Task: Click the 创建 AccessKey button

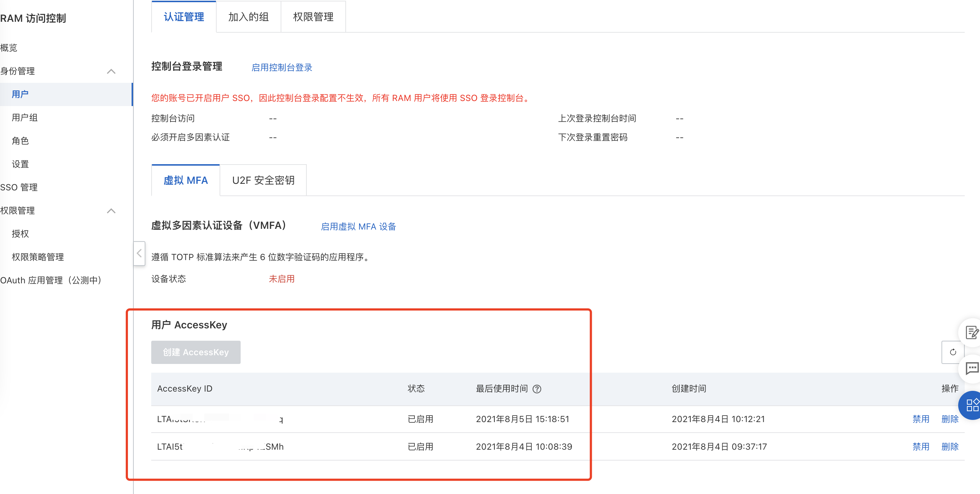Action: click(x=196, y=352)
